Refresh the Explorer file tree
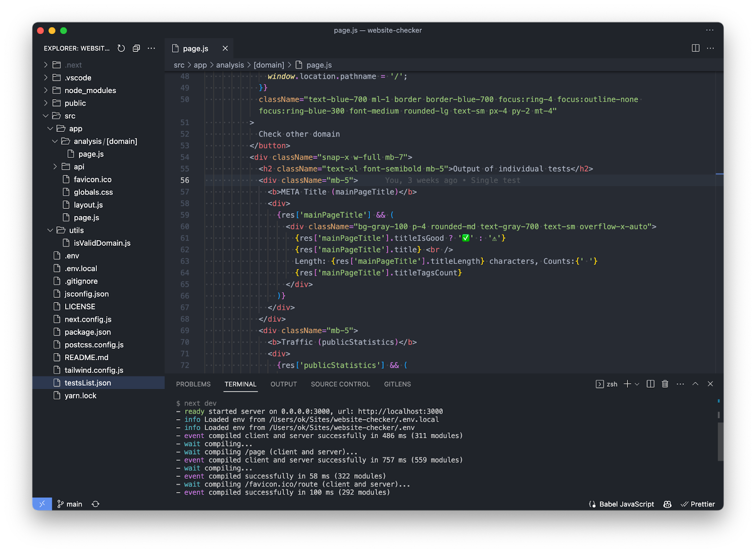This screenshot has width=756, height=553. [121, 48]
